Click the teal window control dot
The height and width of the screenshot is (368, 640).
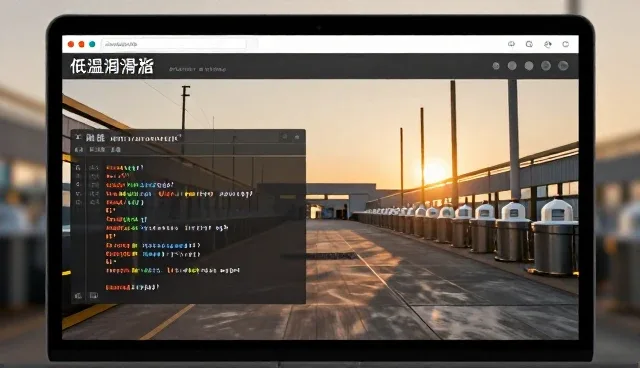[x=92, y=44]
